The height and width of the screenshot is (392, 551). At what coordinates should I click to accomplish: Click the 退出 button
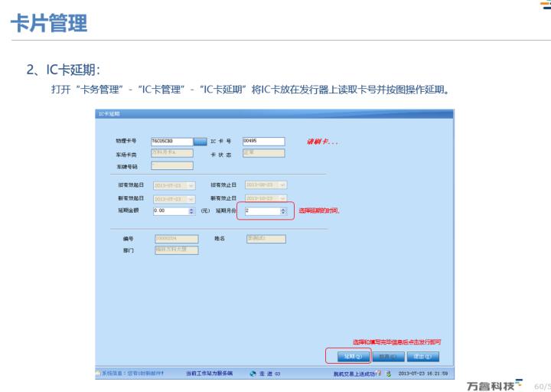click(x=422, y=357)
